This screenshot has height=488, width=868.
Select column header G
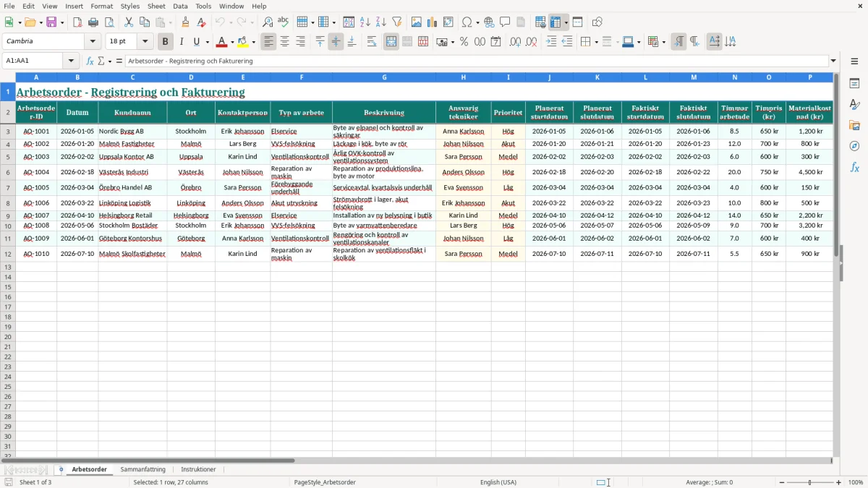click(x=384, y=77)
